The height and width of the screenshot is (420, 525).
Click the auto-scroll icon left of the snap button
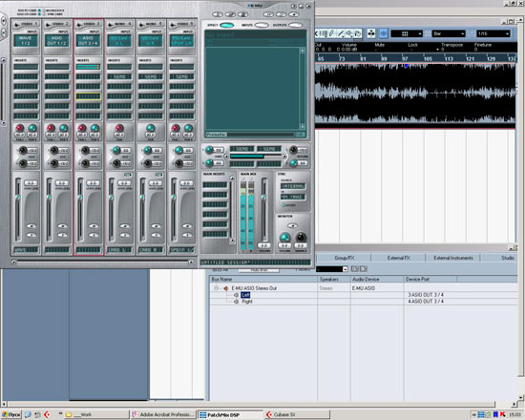coord(371,33)
